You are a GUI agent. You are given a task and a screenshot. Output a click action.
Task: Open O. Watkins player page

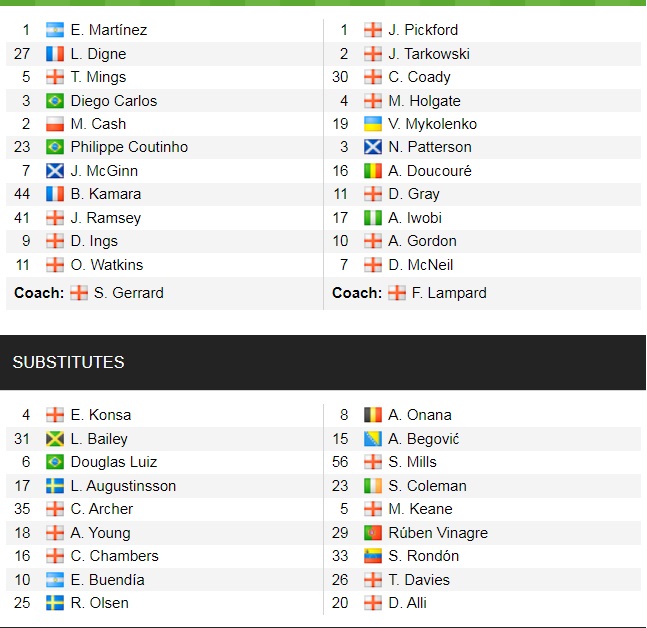[x=107, y=265]
